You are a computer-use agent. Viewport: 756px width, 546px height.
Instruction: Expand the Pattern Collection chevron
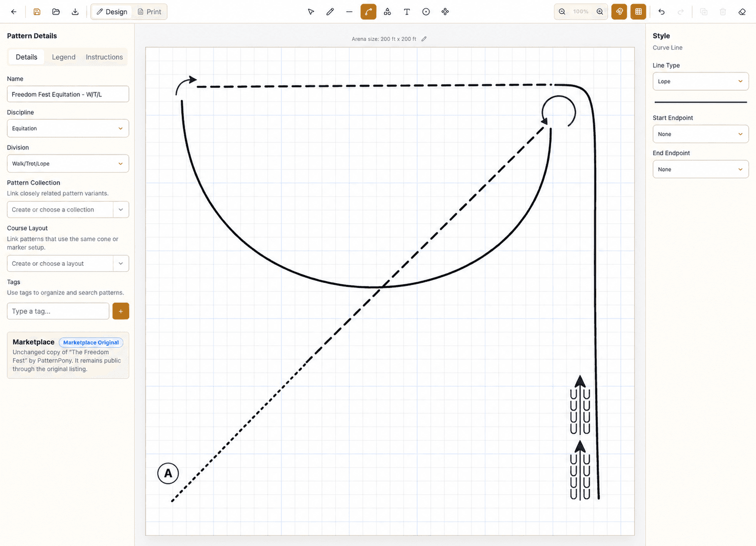121,209
